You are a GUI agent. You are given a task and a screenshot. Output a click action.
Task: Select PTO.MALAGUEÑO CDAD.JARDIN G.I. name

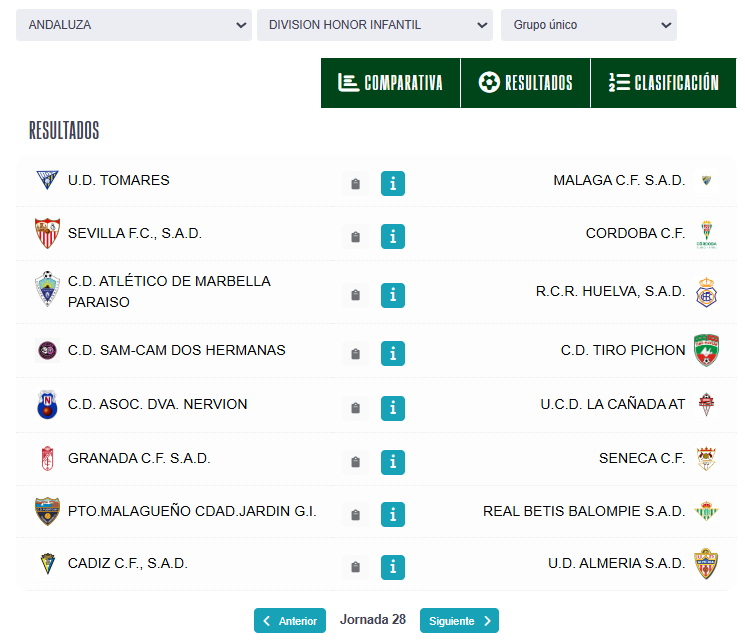click(x=192, y=511)
